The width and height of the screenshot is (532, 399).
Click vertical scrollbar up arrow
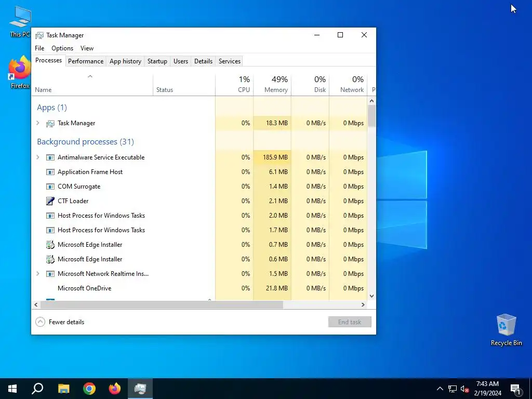pos(371,101)
